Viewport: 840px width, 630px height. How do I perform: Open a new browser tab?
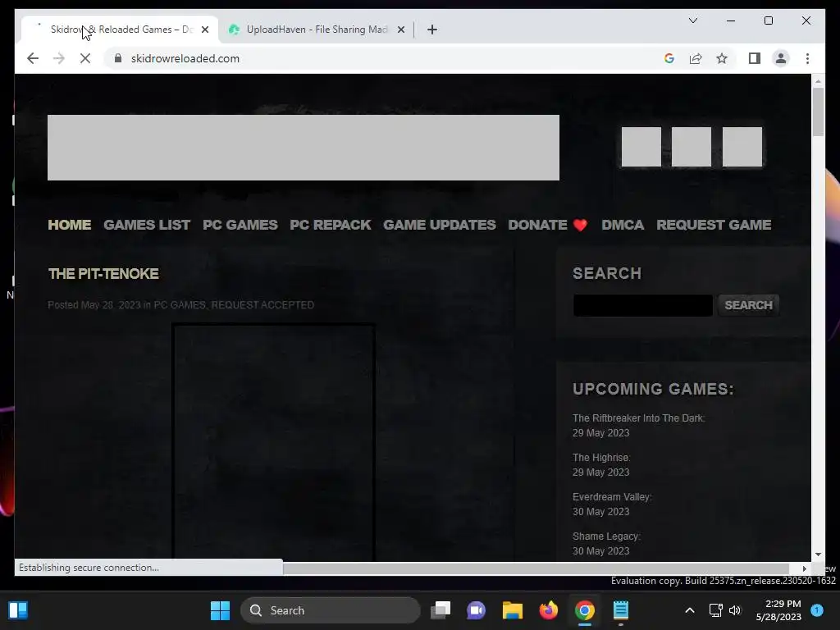click(431, 30)
